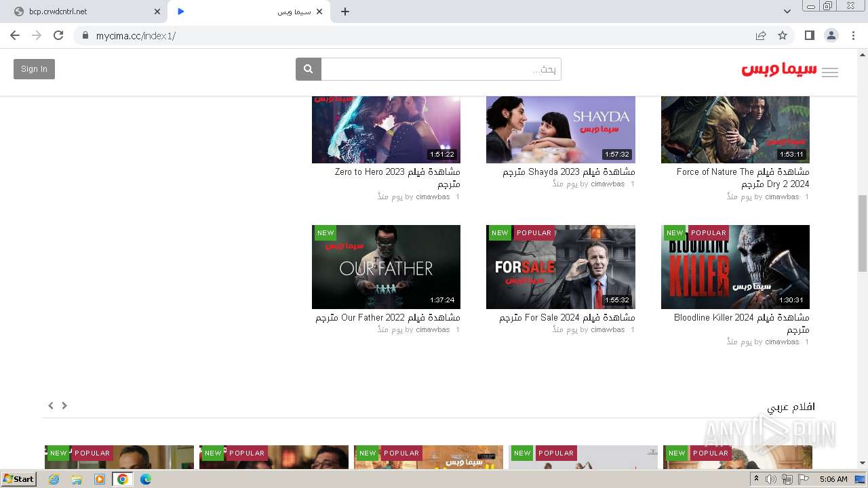Open the media player taskbar icon
868x488 pixels.
(100, 479)
